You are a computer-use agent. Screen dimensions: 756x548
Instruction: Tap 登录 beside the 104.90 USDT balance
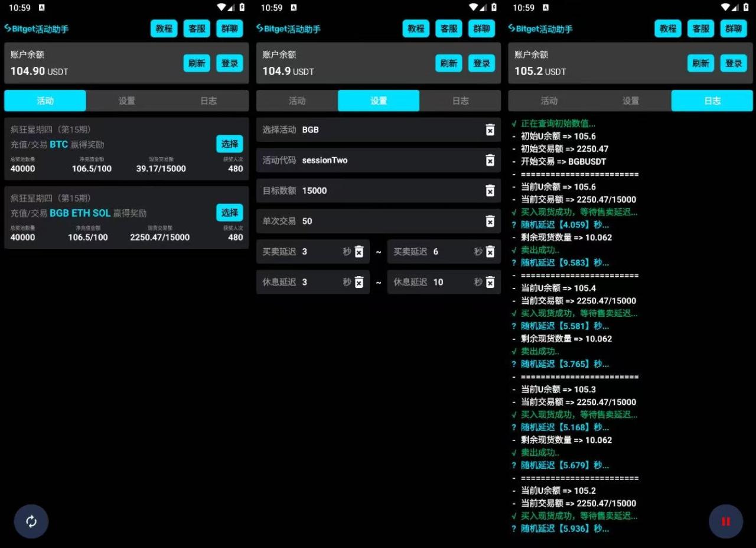click(x=229, y=63)
